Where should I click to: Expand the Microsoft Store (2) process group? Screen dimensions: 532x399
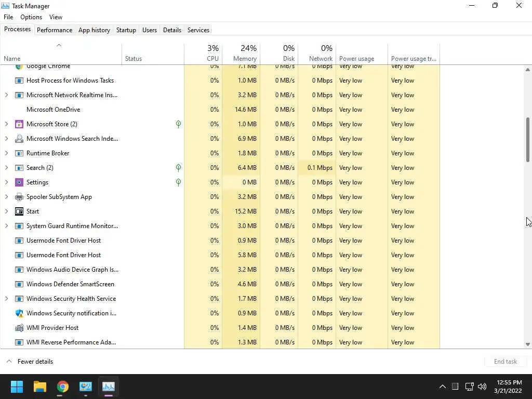click(6, 124)
